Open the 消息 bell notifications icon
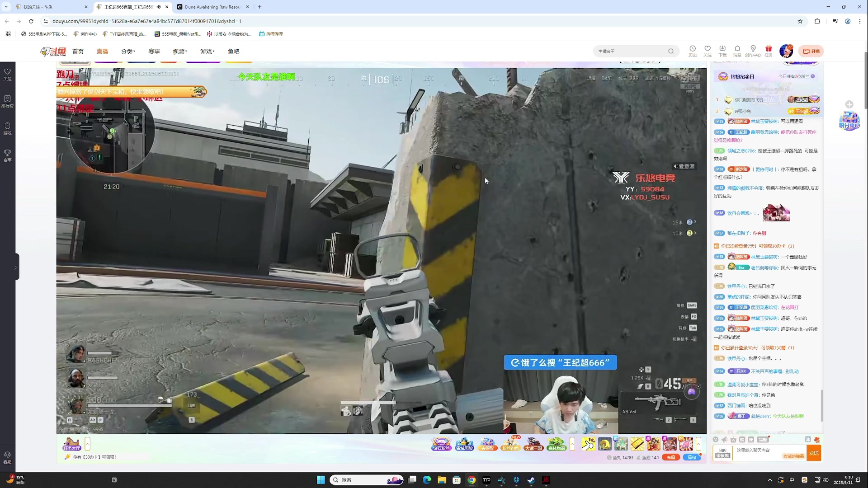Image resolution: width=868 pixels, height=488 pixels. [x=737, y=51]
